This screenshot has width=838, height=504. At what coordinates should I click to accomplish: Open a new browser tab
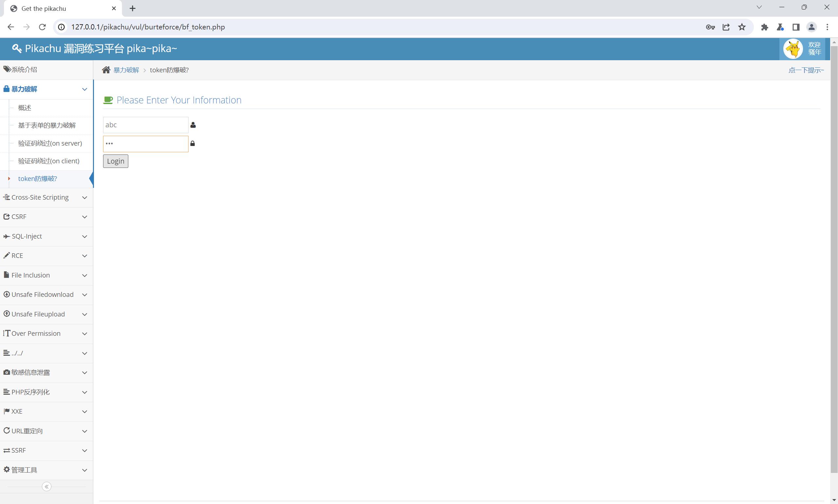pos(133,9)
